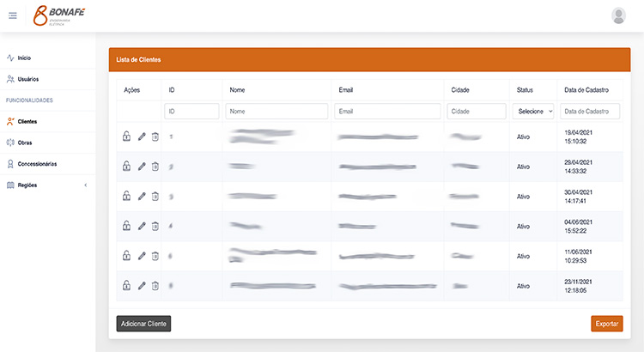Click the Concessionárias badge icon
Viewport: 644px width, 352px height.
tap(10, 164)
